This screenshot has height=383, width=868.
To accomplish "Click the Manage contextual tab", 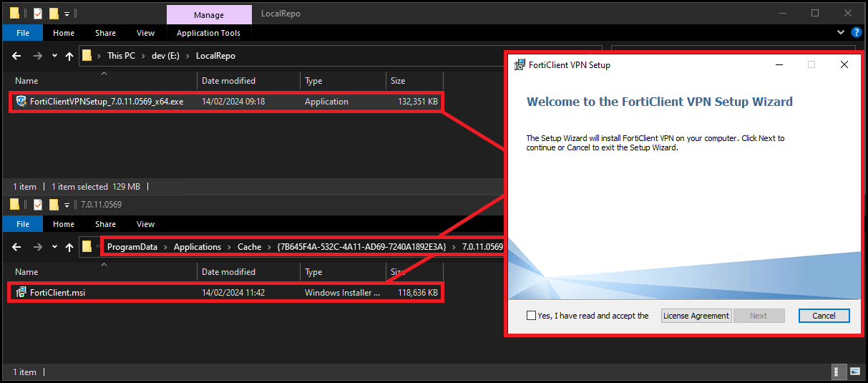I will pyautogui.click(x=209, y=14).
